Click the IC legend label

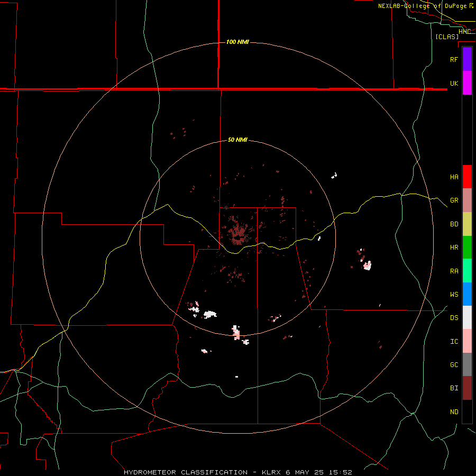pyautogui.click(x=454, y=342)
